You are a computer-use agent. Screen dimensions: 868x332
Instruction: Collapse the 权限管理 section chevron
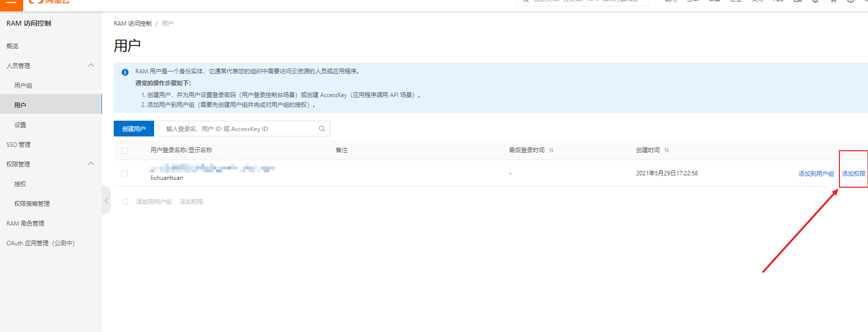coord(91,164)
